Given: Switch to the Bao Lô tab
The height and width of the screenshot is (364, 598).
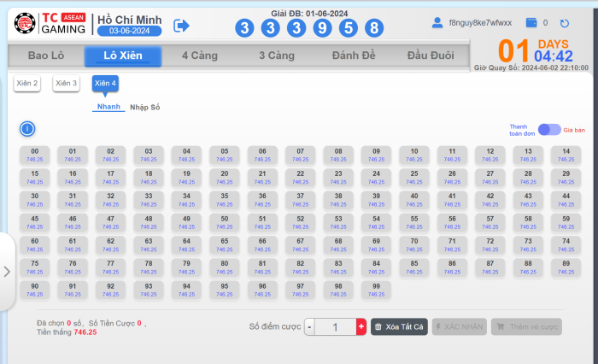Looking at the screenshot, I should 45,56.
